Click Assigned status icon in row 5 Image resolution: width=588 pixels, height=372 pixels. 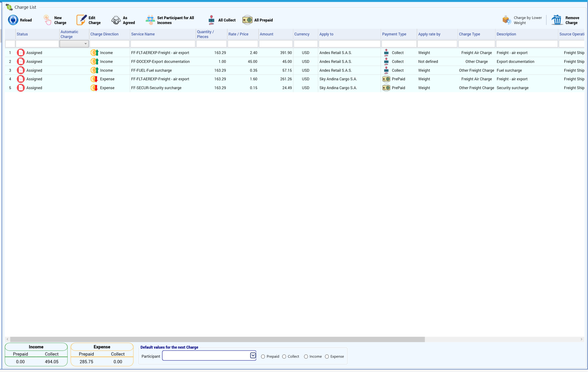[x=21, y=88]
